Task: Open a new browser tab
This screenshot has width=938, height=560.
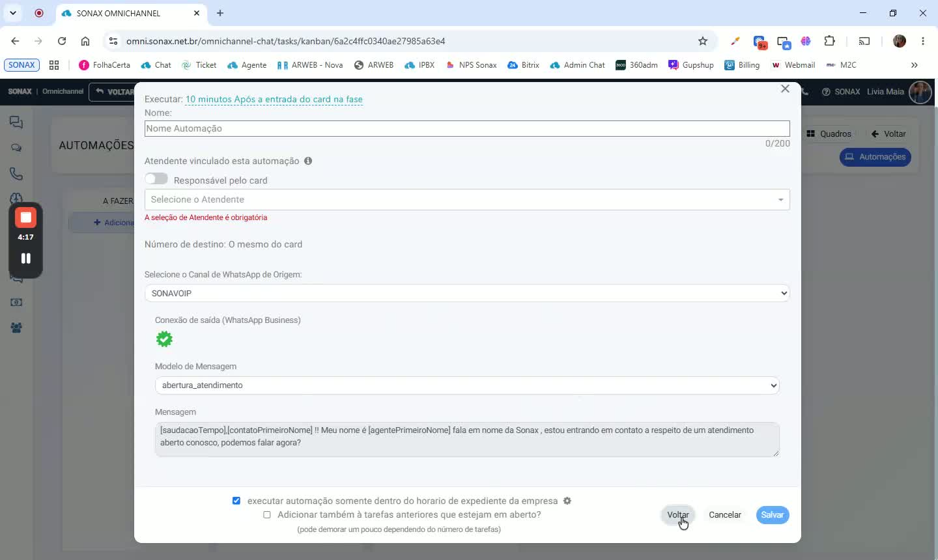Action: pos(220,13)
